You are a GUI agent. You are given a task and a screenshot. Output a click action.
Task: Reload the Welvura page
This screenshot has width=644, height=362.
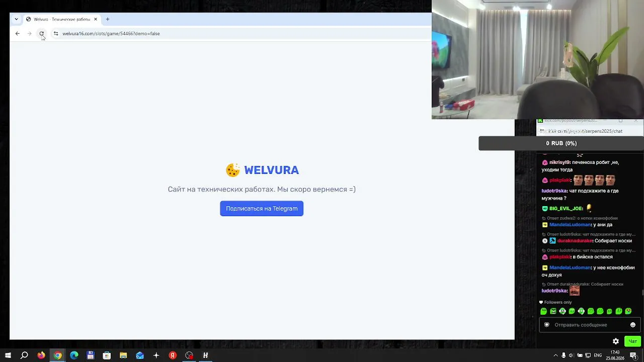coord(42,34)
